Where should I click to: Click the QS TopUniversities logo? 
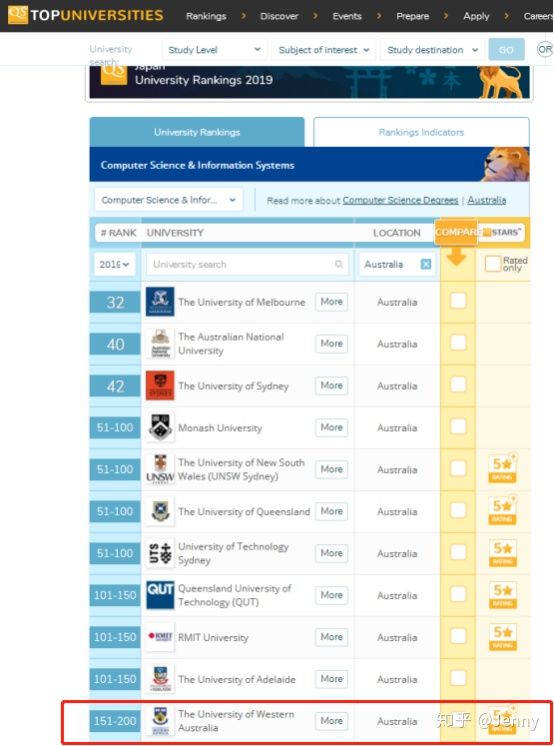pyautogui.click(x=85, y=15)
